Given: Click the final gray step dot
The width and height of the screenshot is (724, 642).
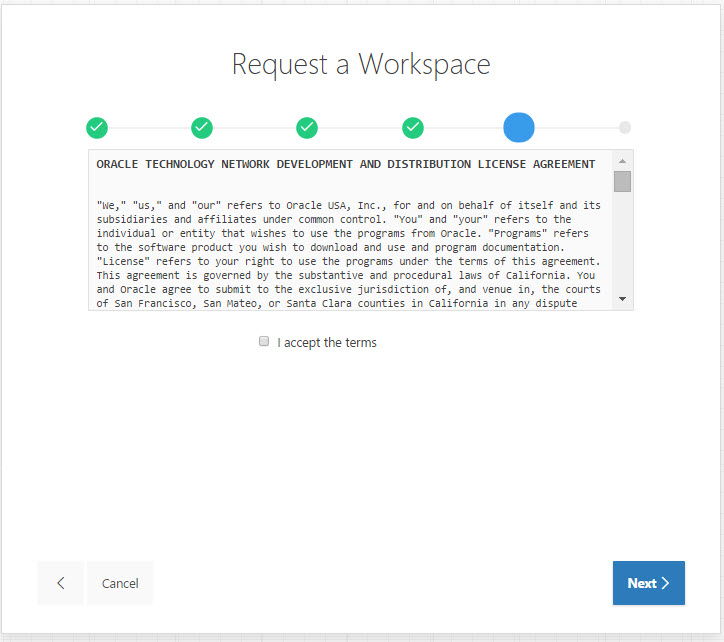Looking at the screenshot, I should point(625,128).
